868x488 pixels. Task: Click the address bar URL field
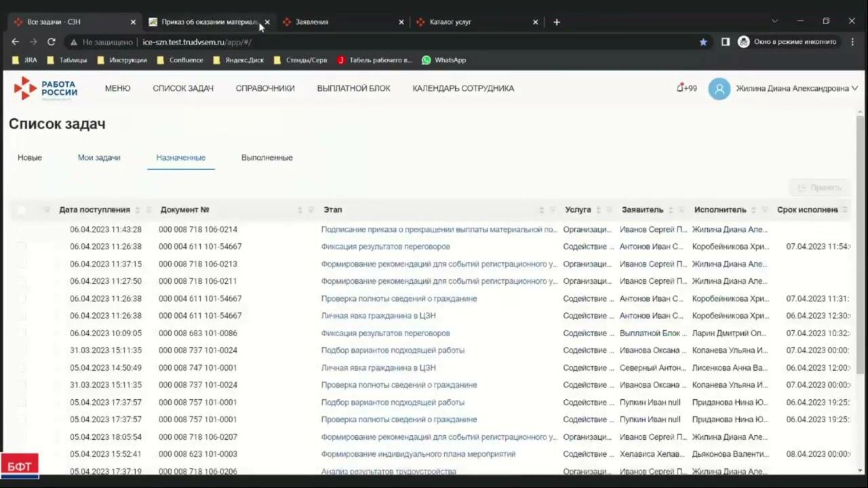(380, 42)
